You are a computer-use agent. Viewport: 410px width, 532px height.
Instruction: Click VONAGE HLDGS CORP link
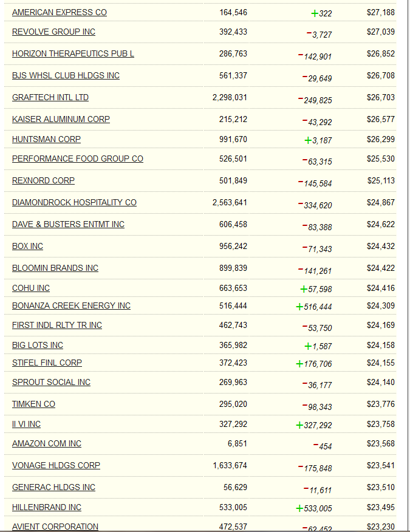point(56,465)
